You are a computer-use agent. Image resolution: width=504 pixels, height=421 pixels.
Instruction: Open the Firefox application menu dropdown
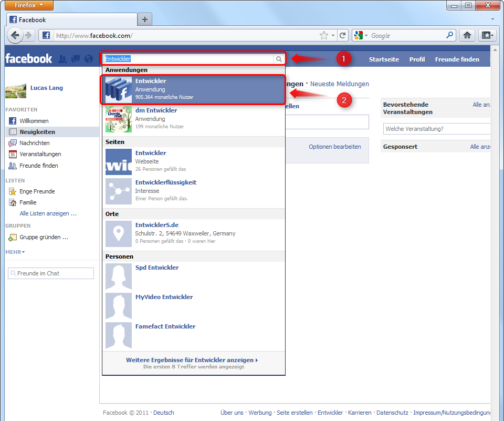pos(29,5)
